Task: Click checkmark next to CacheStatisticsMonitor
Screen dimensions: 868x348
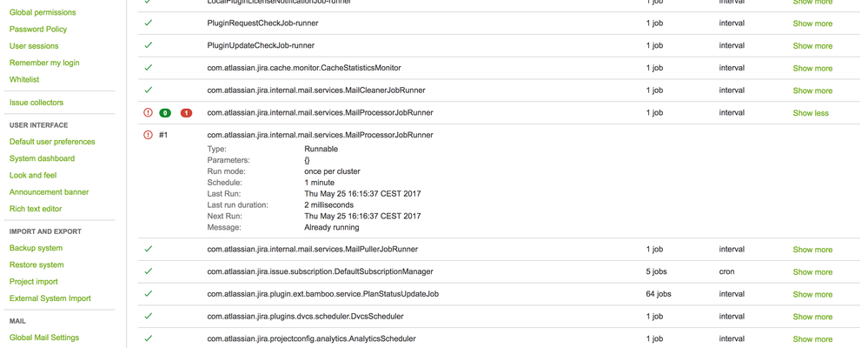Action: 148,68
